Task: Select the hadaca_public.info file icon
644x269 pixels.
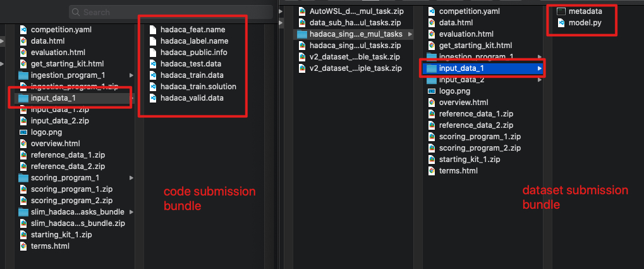Action: (154, 53)
